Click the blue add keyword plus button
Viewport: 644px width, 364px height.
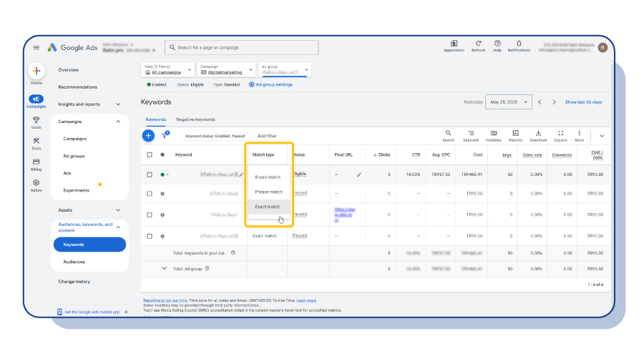148,136
